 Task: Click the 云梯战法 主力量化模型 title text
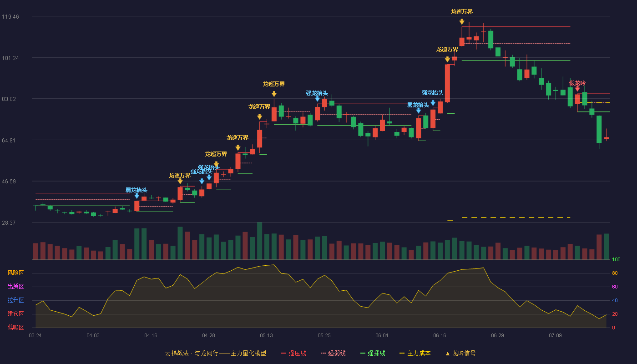click(x=215, y=353)
